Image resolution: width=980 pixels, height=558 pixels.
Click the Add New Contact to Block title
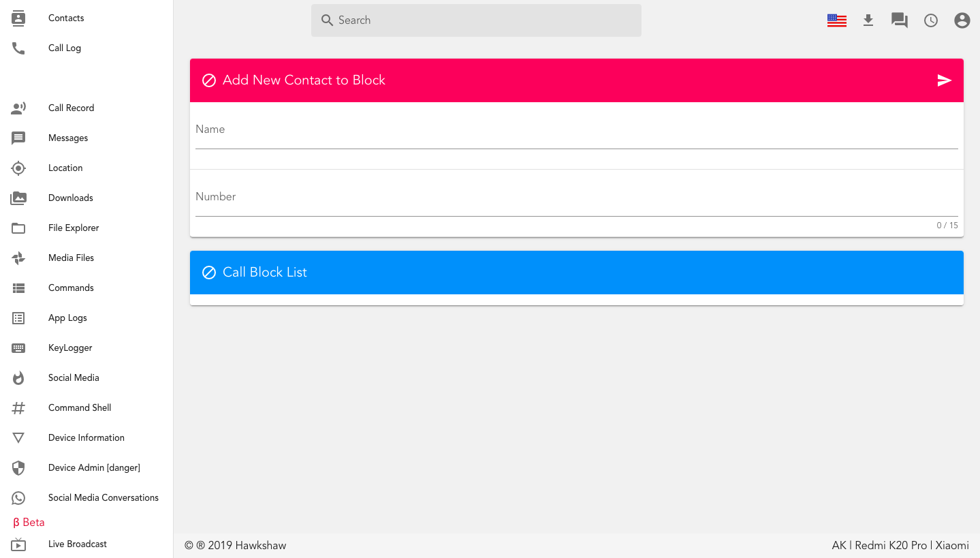(x=304, y=80)
